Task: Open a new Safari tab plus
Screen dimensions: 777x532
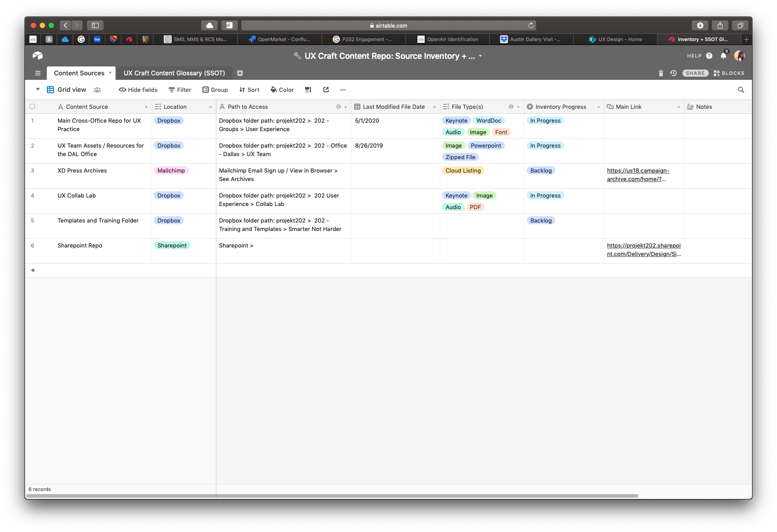Action: tap(746, 39)
